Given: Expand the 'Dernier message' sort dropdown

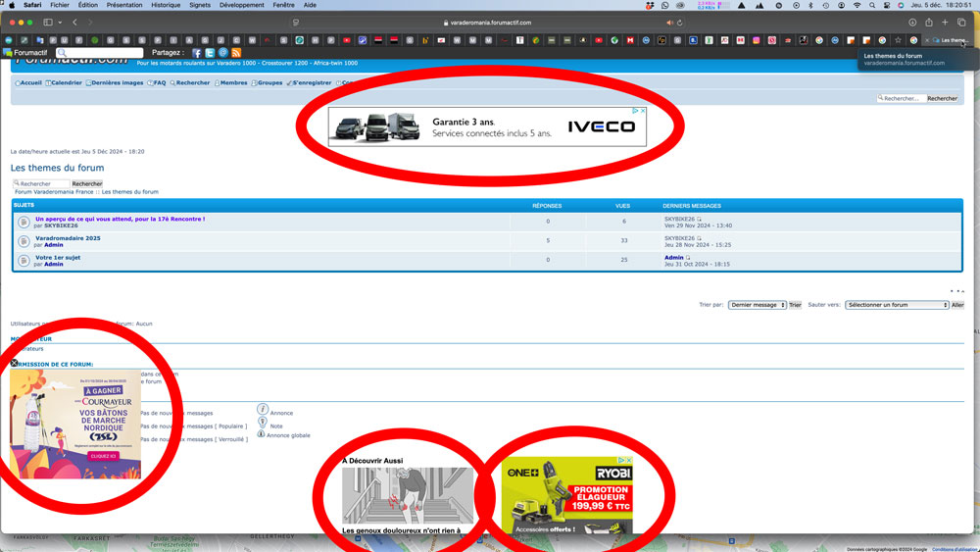Looking at the screenshot, I should click(x=757, y=305).
